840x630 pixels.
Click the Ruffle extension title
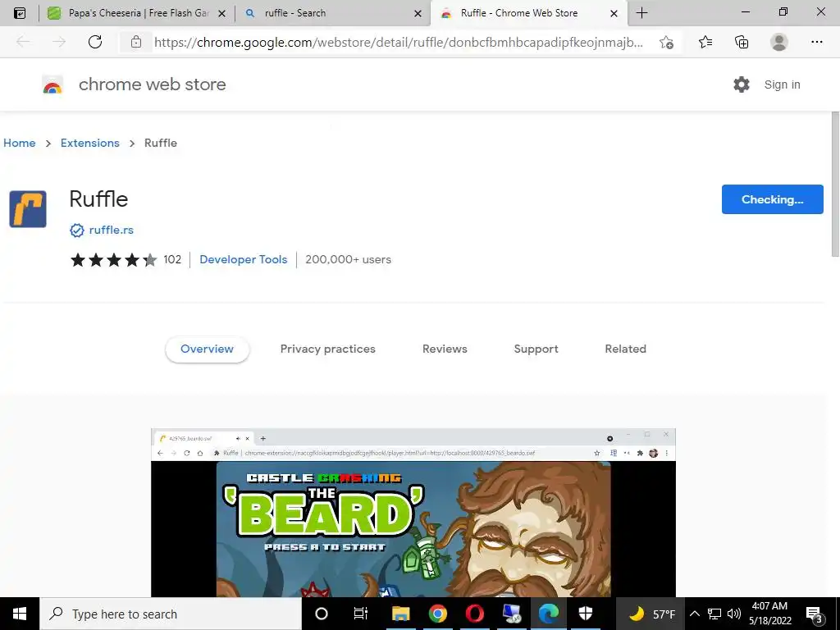click(98, 199)
